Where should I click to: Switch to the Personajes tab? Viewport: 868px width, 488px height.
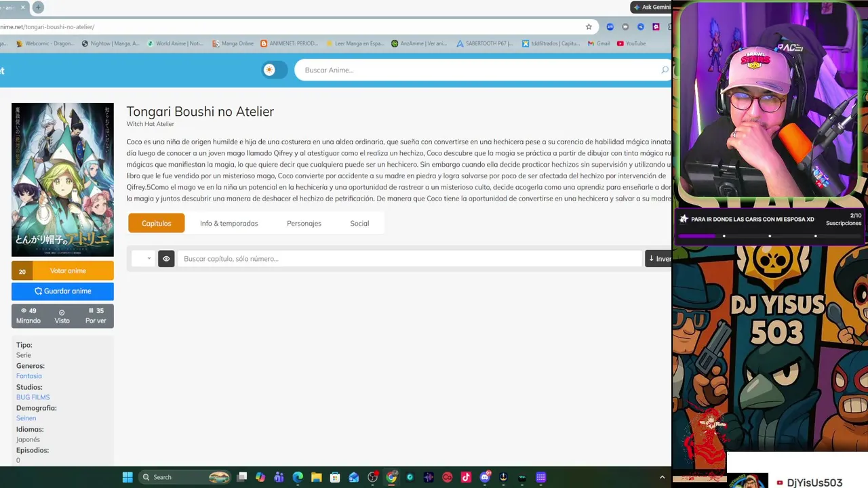coord(304,223)
